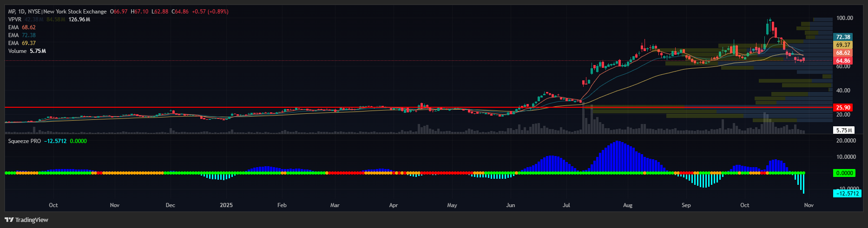Click the cyan -12.5712 Squeeze value label

pos(847,193)
